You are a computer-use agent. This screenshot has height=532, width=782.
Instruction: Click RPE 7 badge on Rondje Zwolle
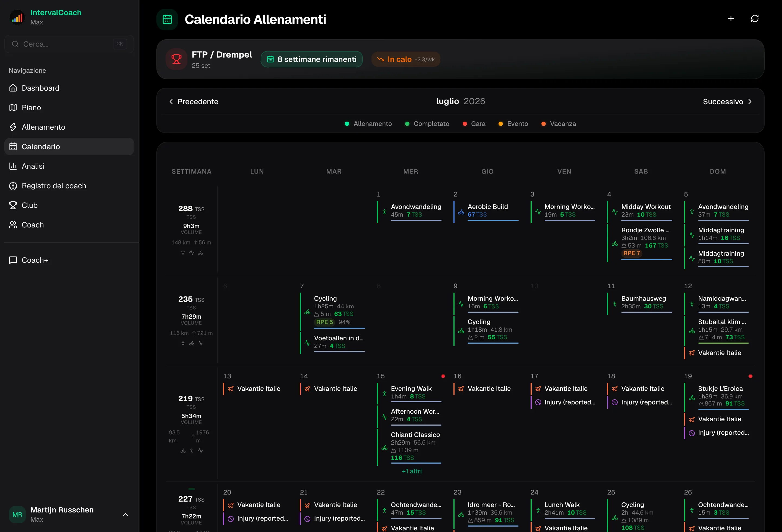pos(631,253)
